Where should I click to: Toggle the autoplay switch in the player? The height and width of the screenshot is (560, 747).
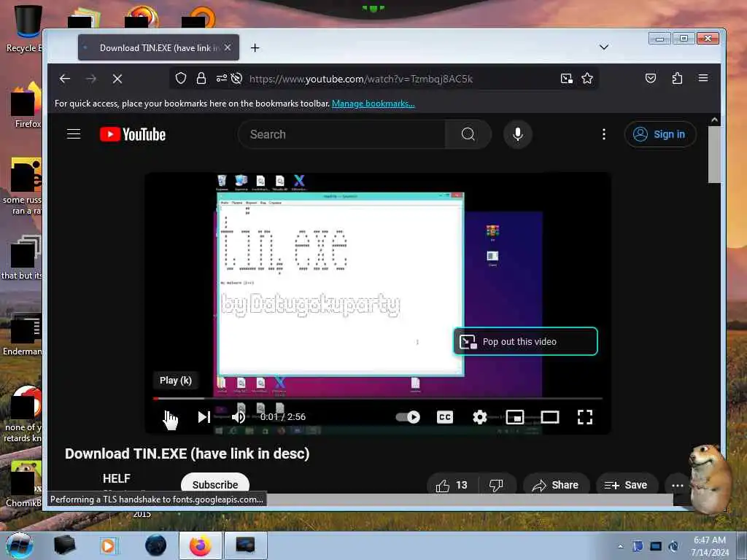pos(408,417)
